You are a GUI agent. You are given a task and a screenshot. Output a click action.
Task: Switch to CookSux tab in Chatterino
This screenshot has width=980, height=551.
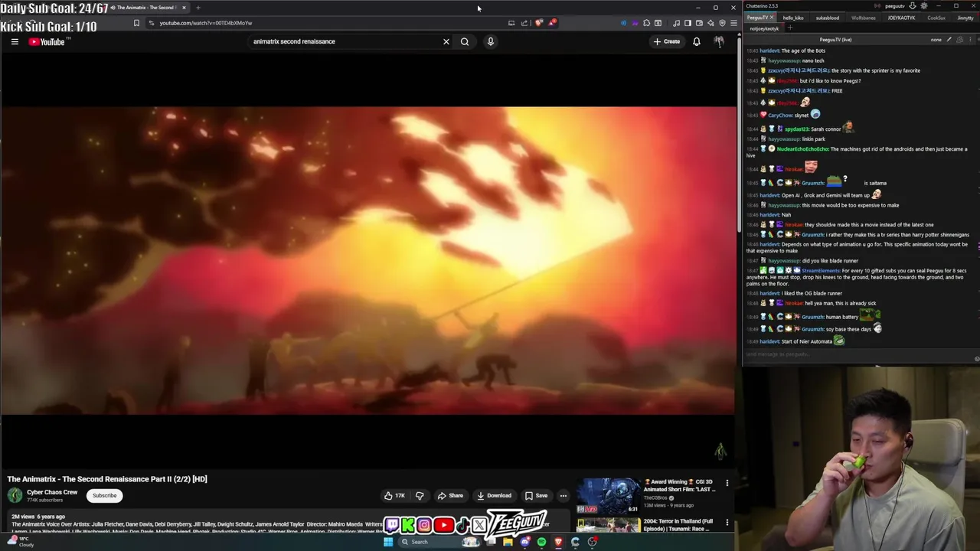[936, 18]
